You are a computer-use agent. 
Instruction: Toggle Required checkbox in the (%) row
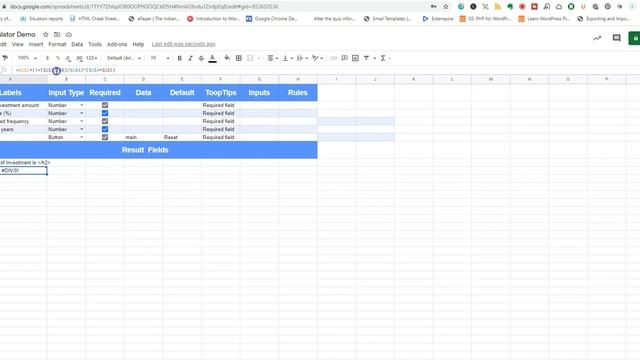point(105,113)
